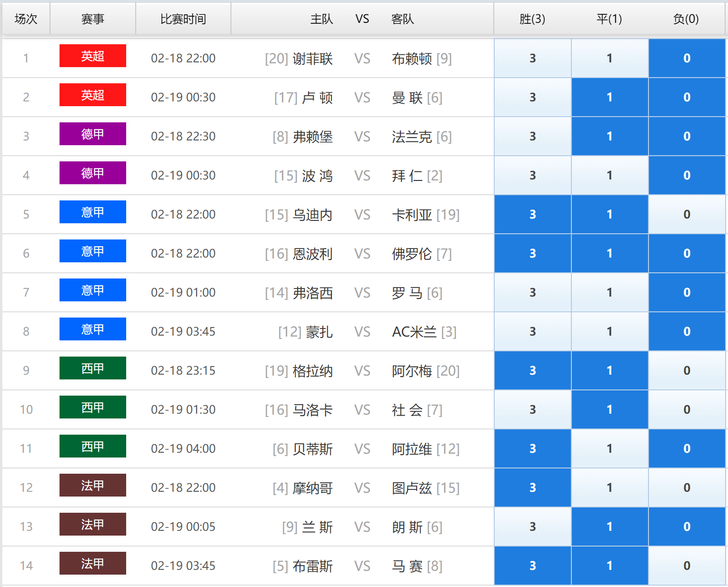Select draw (1) for 贝蒂斯 vs 阿拉维
Screen dimensions: 728x587
[x=610, y=448]
